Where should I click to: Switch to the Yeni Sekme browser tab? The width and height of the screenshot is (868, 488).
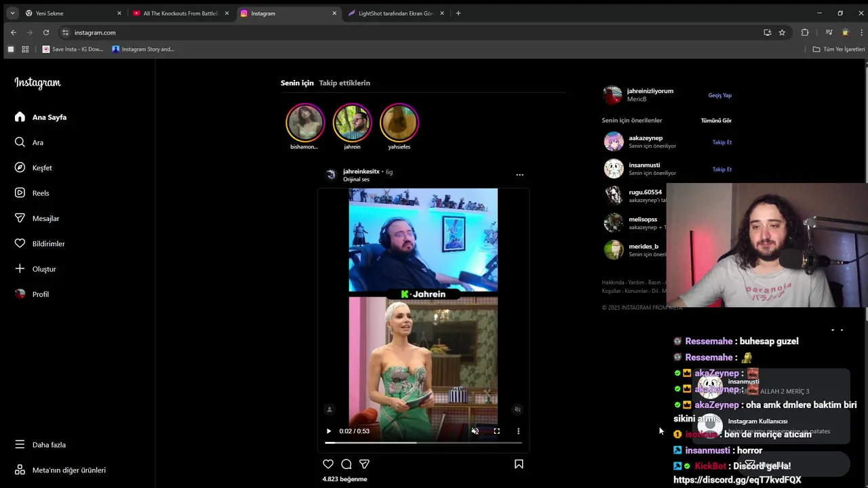[73, 13]
